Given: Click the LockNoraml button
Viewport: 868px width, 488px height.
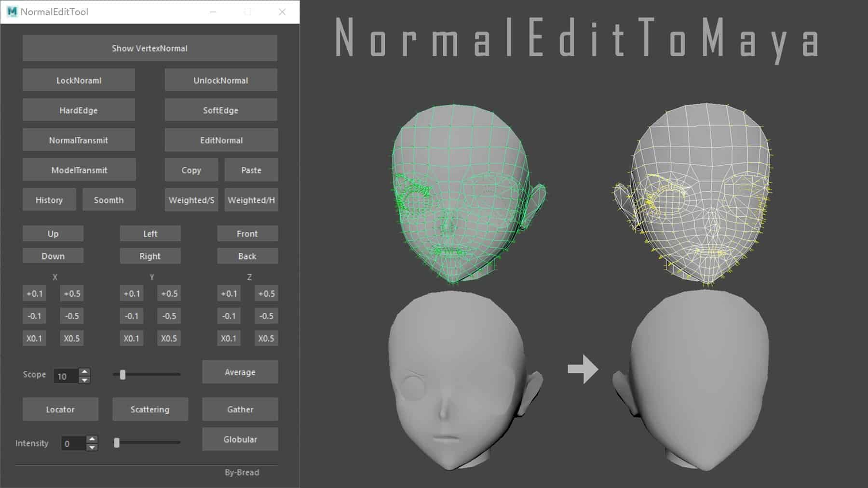Looking at the screenshot, I should pos(79,80).
